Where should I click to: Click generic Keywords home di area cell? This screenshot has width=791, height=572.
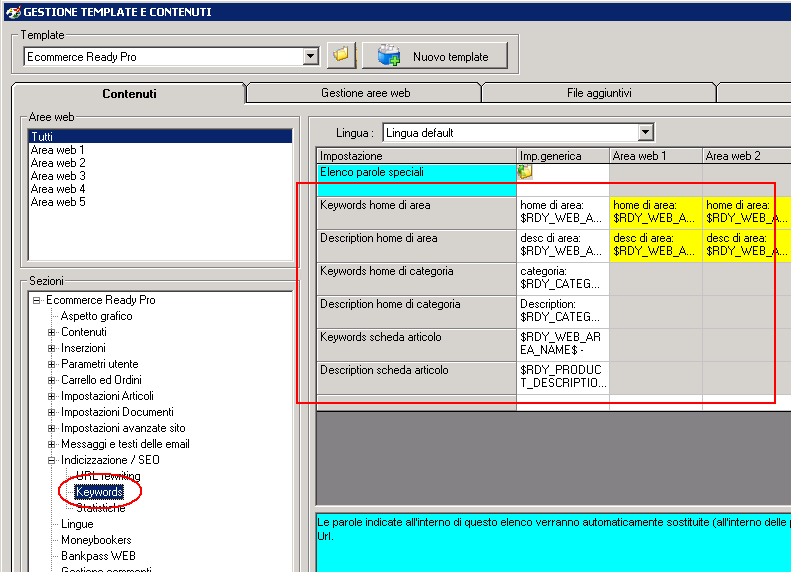tap(563, 212)
